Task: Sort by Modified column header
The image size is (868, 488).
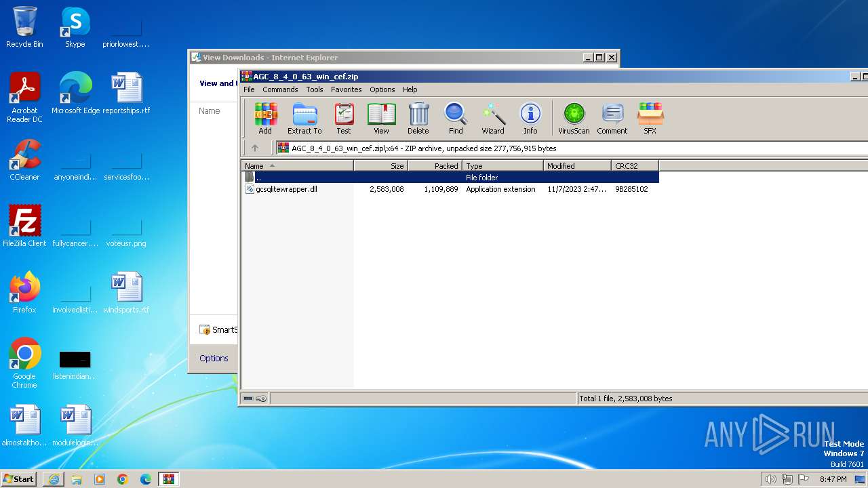Action: coord(578,165)
